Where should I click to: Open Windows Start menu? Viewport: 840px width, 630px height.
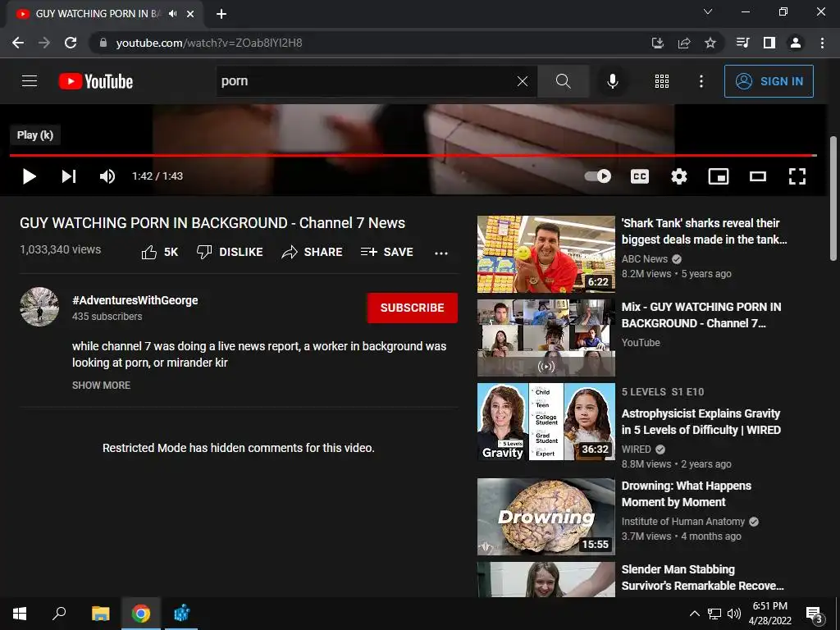pyautogui.click(x=20, y=614)
